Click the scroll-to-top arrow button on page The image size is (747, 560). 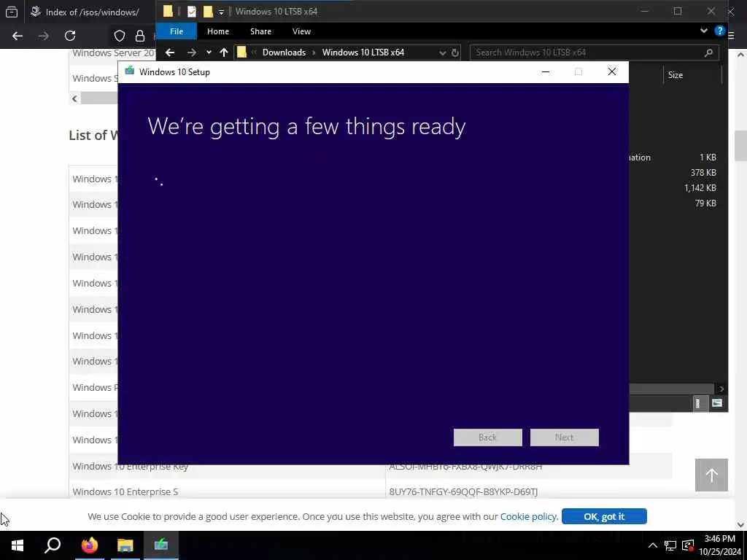point(711,475)
